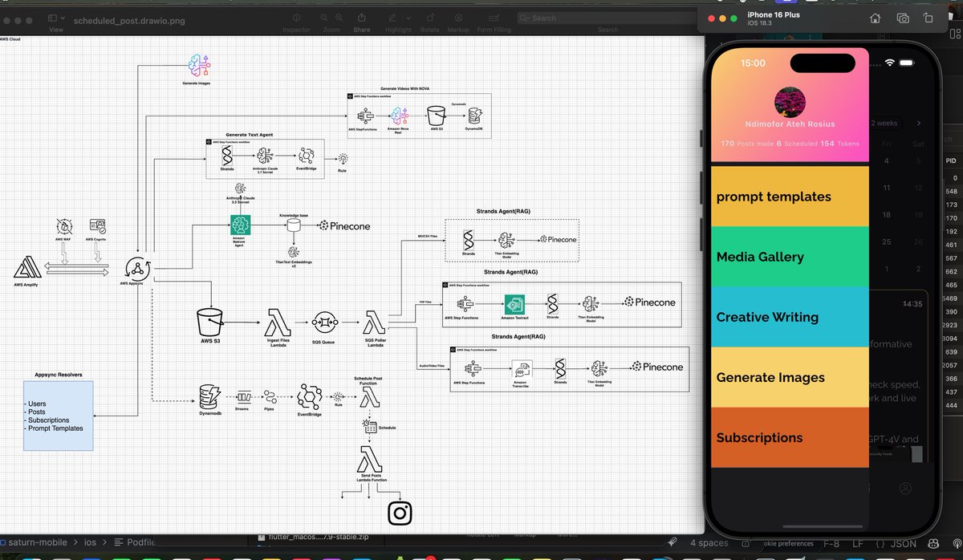This screenshot has height=560, width=963.
Task: Click the Prompt Templates entry in Appsync Resolvers
Action: tap(55, 428)
